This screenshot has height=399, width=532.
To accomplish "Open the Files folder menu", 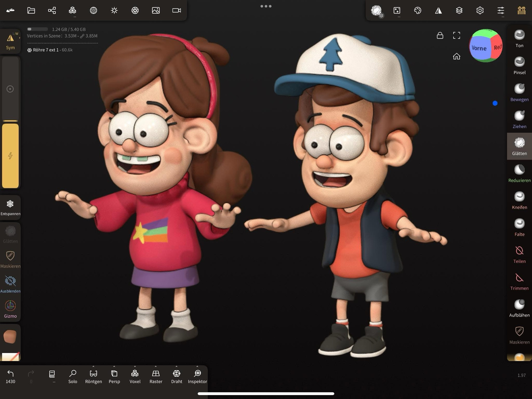I will point(31,10).
